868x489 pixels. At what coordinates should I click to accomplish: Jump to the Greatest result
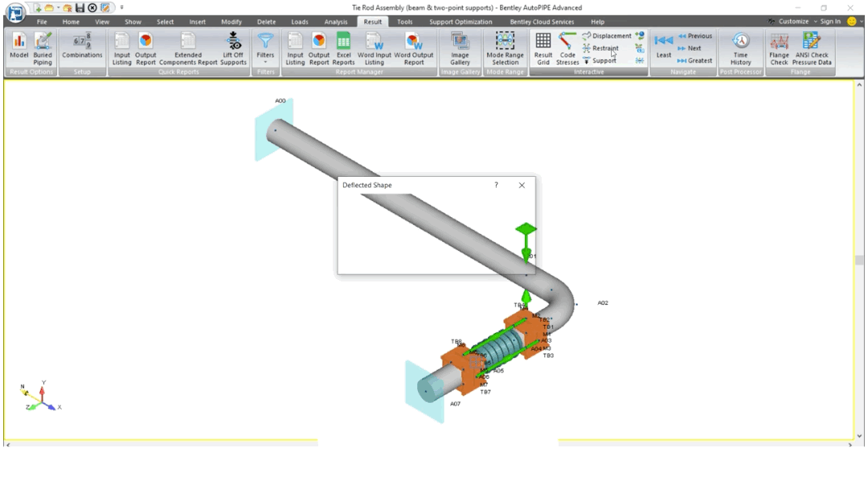click(695, 60)
